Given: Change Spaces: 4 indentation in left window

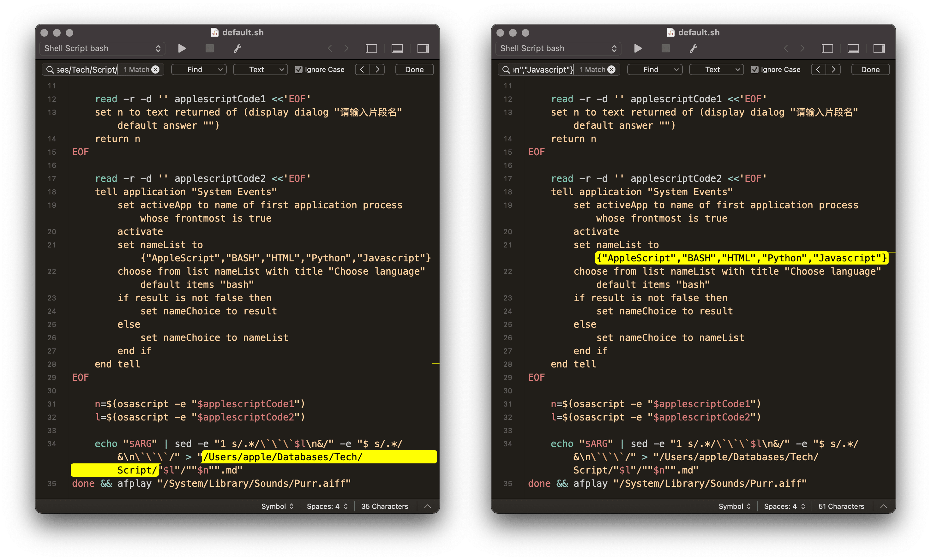Looking at the screenshot, I should 327,506.
